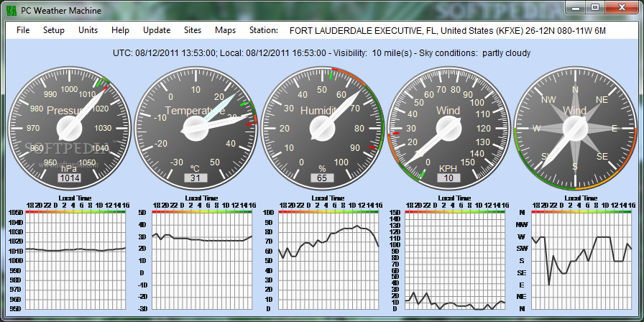Open the Sites menu

click(193, 30)
